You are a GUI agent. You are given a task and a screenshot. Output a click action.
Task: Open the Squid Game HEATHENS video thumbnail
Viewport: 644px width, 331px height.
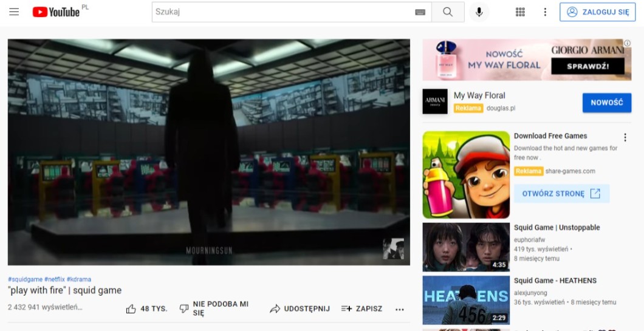466,300
